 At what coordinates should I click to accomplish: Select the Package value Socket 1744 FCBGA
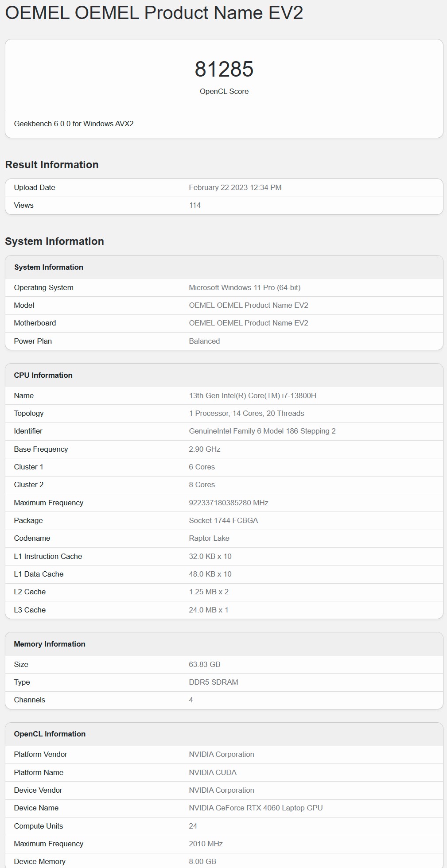coord(223,520)
